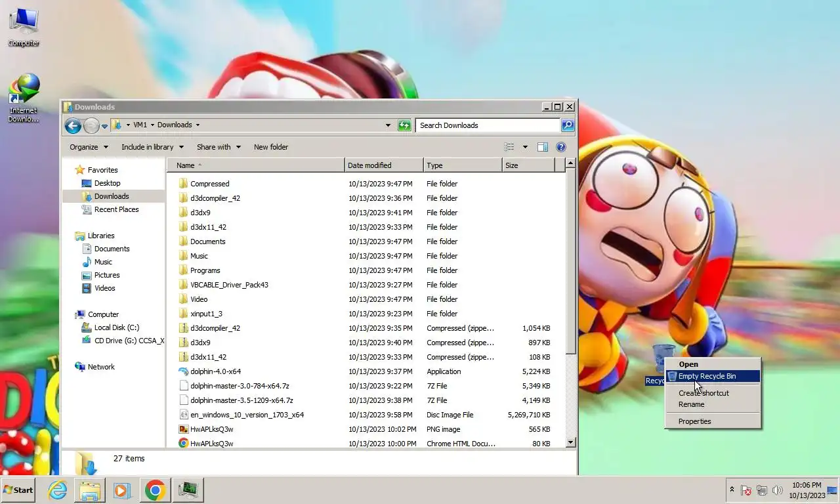Select the Programs folder icon
This screenshot has height=504, width=840.
point(184,270)
